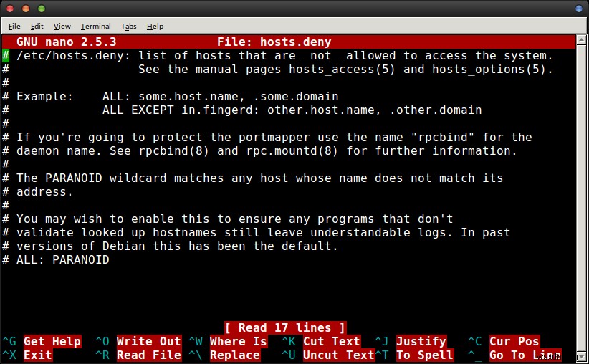This screenshot has width=589, height=364.
Task: Click the ^O key hint
Action: 102,341
